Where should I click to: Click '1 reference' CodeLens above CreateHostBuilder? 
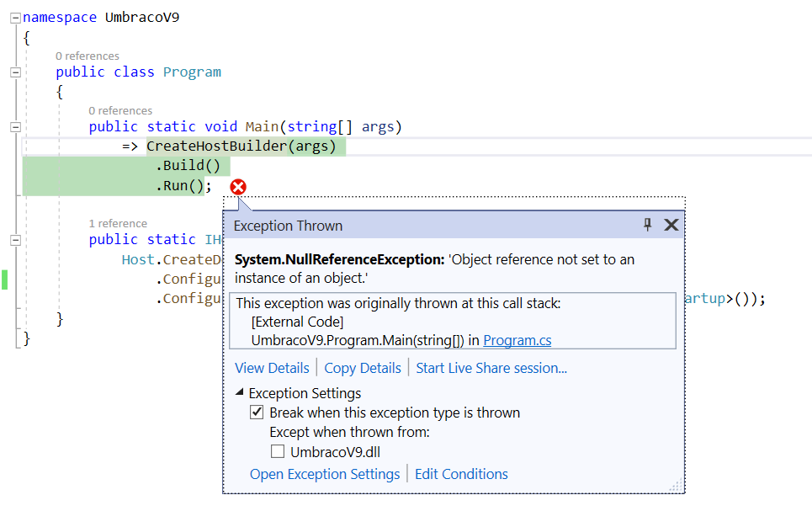(x=118, y=224)
